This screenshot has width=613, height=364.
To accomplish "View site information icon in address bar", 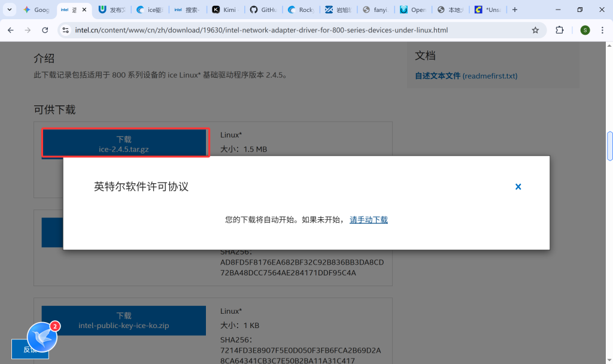I will (66, 30).
